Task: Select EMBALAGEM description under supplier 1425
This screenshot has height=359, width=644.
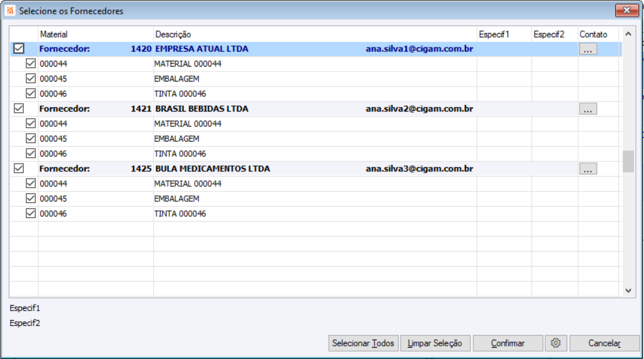Action: pos(177,198)
